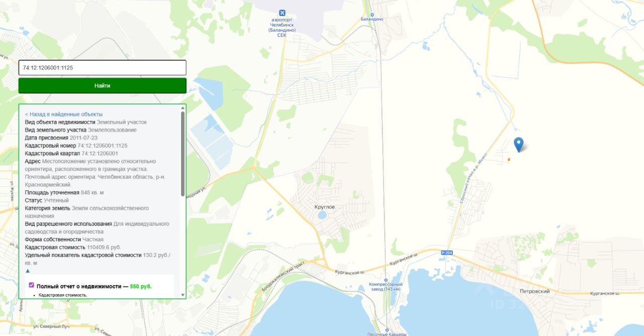The image size is (644, 336).
Task: Click the Форма собственности Частная row
Action: 64,239
